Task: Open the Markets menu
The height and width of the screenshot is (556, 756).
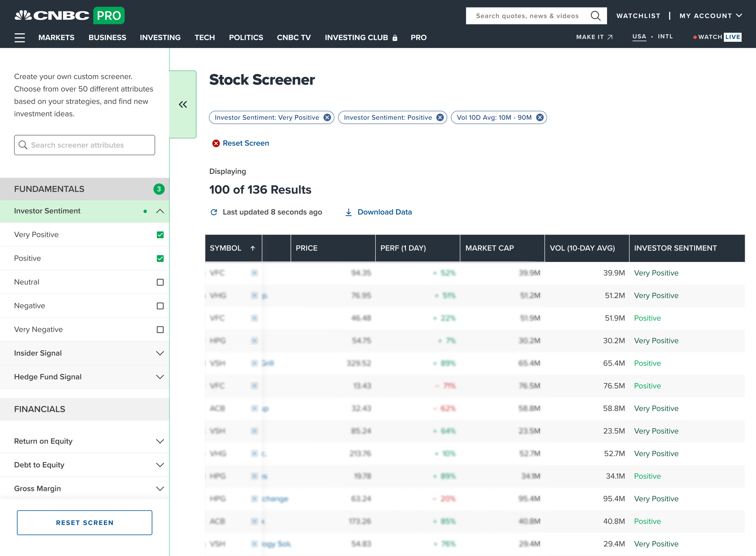Action: coord(56,37)
